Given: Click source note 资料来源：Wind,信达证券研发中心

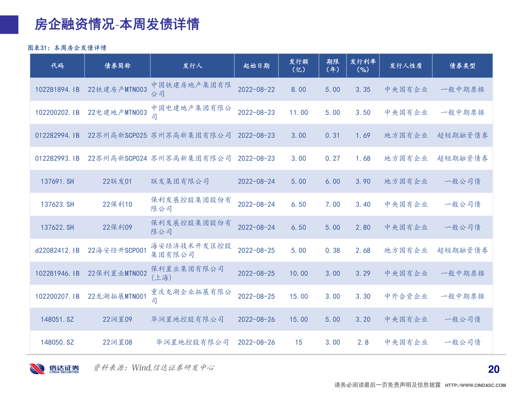Looking at the screenshot, I should point(154,368).
